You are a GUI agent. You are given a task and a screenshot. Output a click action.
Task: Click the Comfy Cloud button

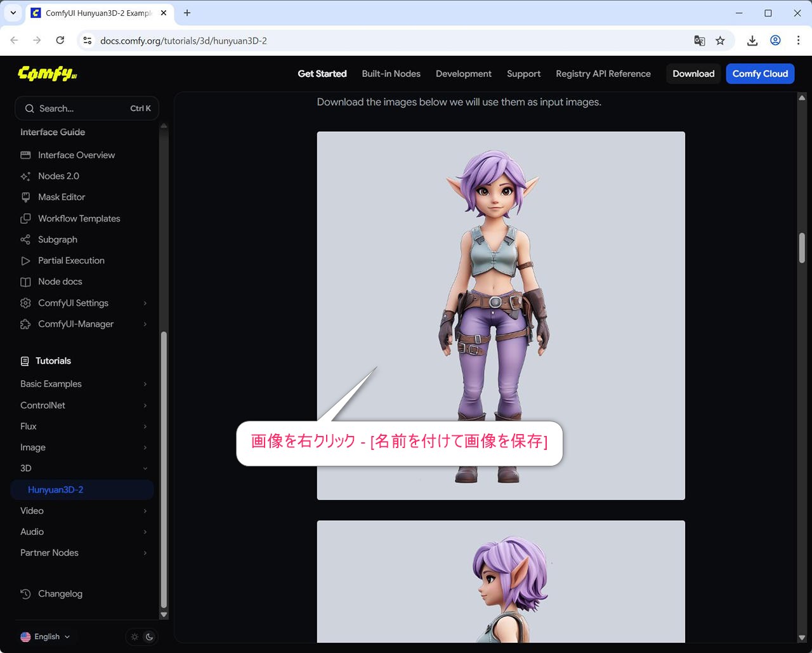pos(759,74)
